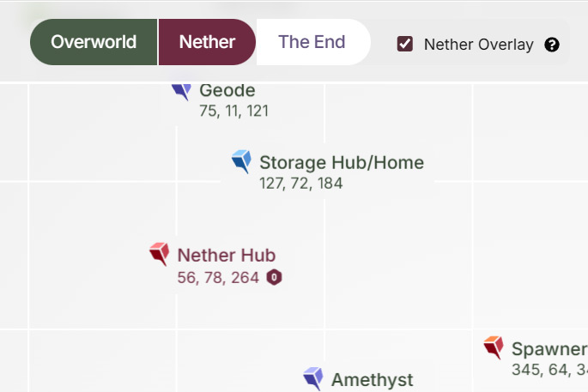Select the Nether dimension tab
Viewport: 588px width, 392px height.
tap(207, 43)
